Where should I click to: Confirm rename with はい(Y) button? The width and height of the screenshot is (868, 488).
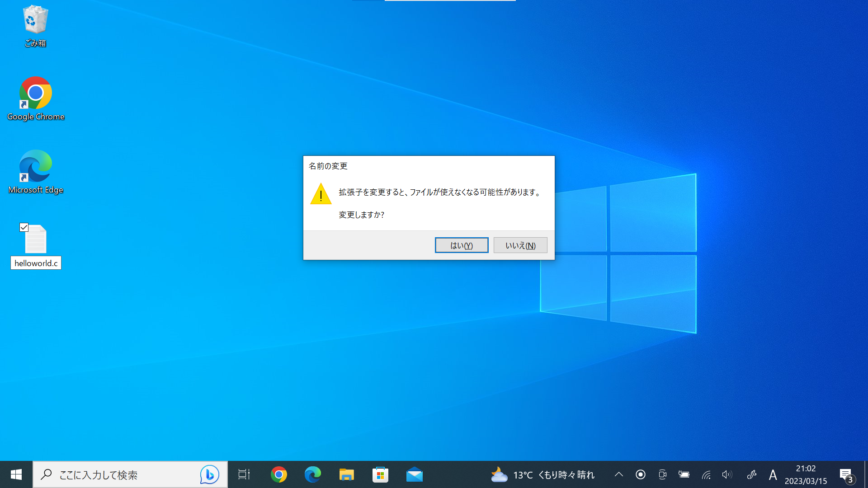point(462,245)
